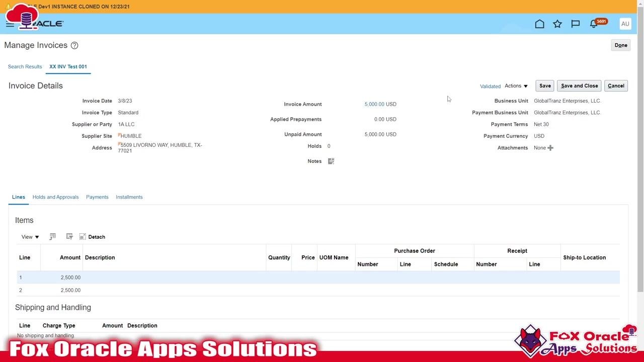Open the 5,000.00 invoice amount link
This screenshot has width=644, height=362.
point(374,104)
